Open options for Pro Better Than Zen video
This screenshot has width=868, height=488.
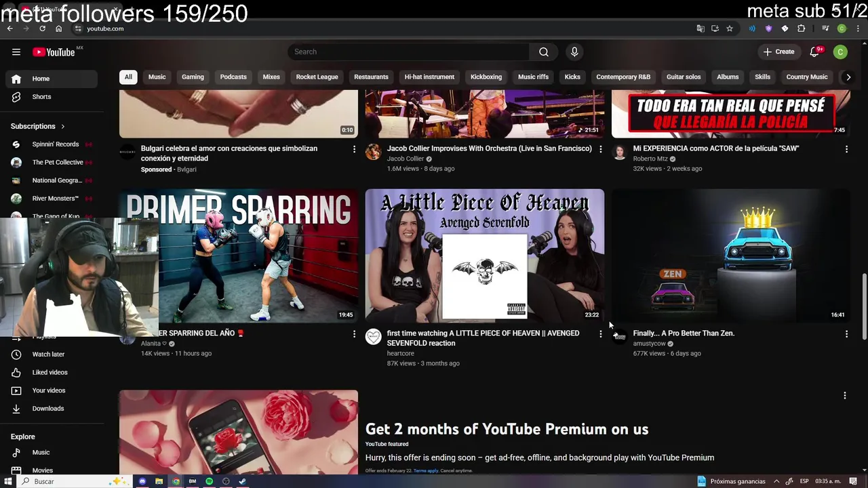[846, 334]
